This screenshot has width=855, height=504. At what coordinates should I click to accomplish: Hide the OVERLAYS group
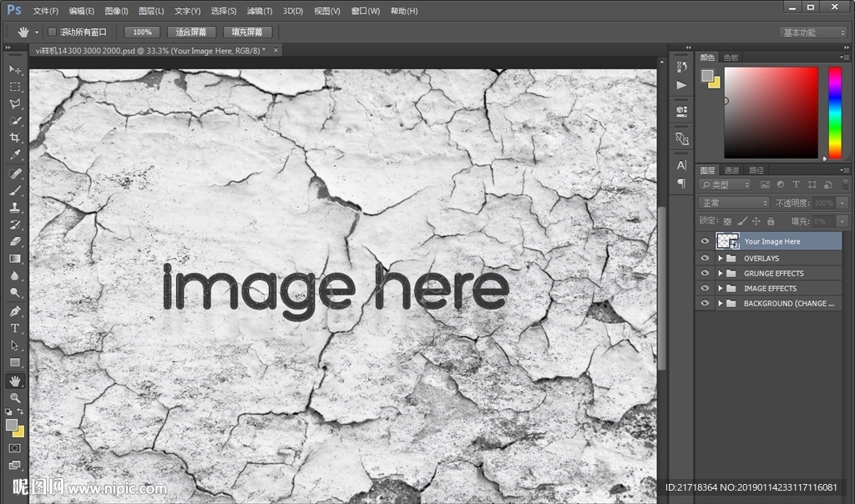point(705,259)
